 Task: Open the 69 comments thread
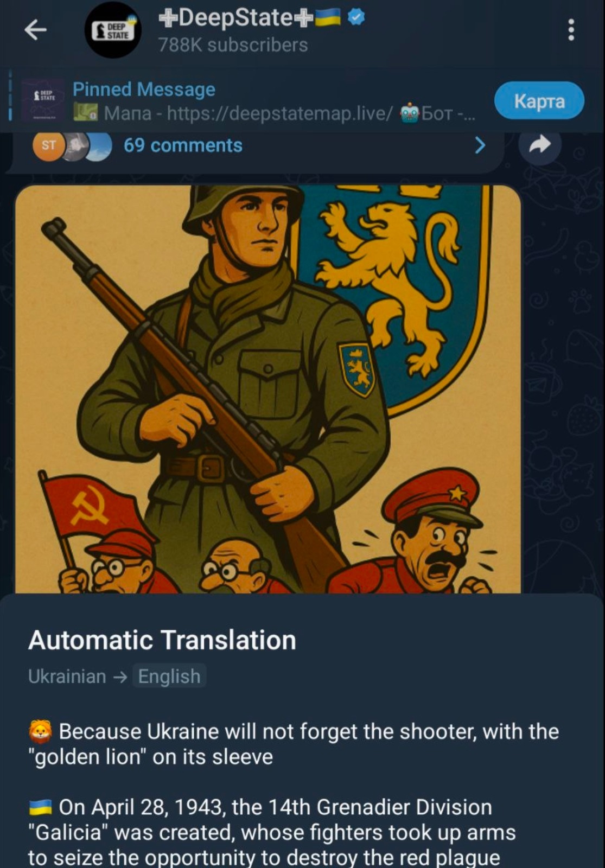[183, 145]
